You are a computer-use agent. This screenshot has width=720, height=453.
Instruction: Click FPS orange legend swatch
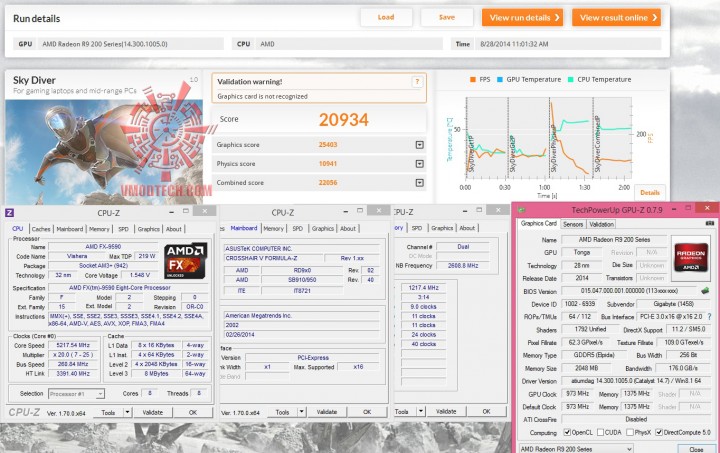(472, 79)
